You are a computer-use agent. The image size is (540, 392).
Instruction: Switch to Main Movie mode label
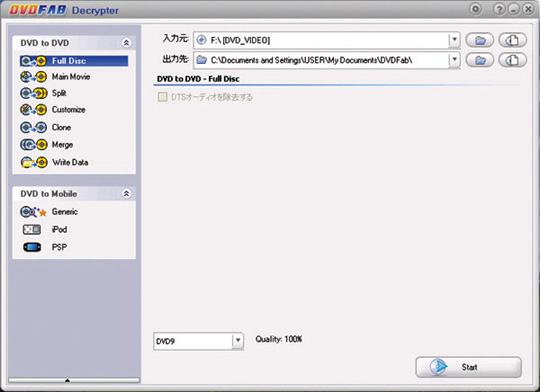point(71,76)
